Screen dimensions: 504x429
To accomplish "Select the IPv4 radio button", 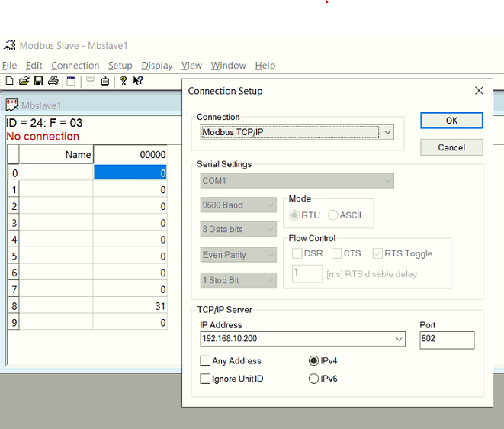I will click(x=313, y=361).
